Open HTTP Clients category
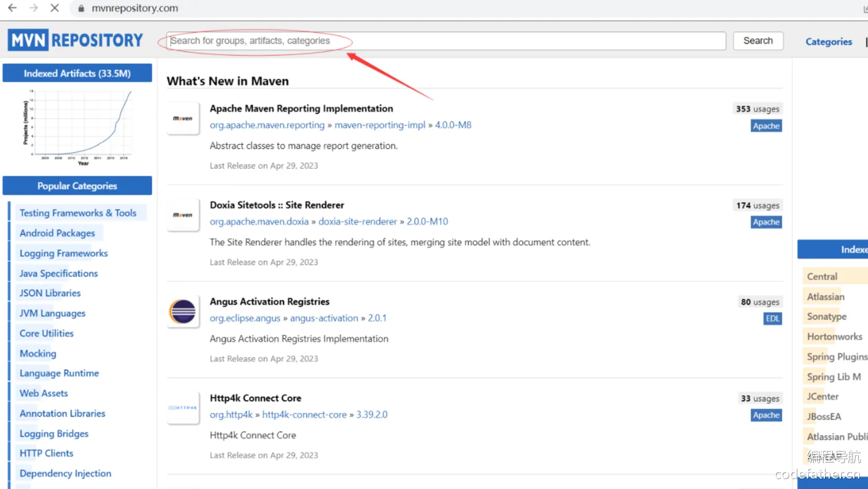Image resolution: width=868 pixels, height=489 pixels. tap(46, 453)
